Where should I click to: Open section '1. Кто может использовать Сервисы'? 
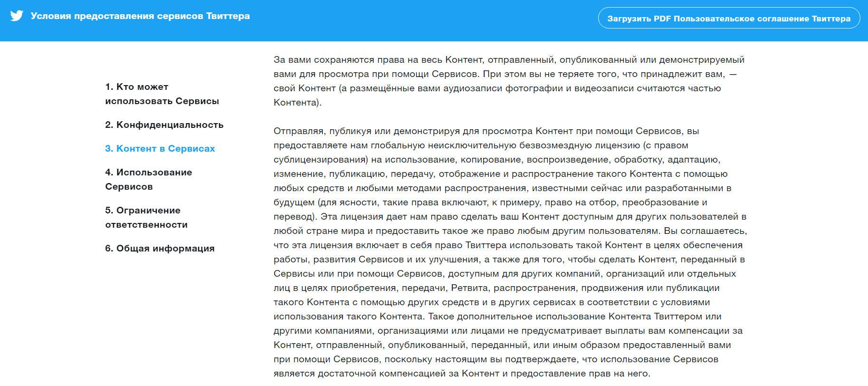tap(162, 94)
